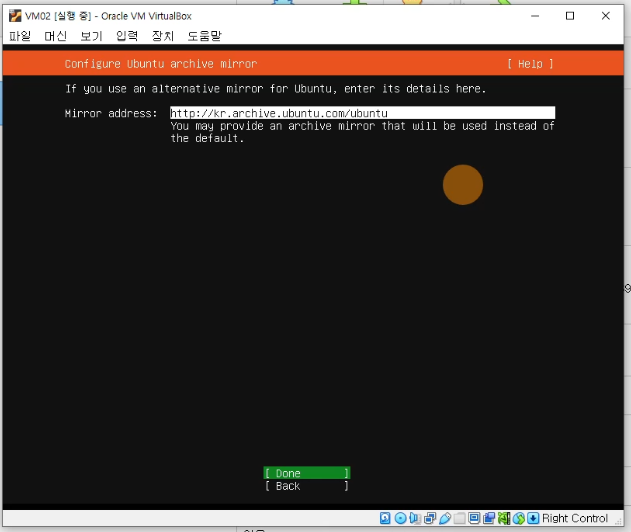Click the 'Mirror address:' label
This screenshot has height=532, width=631.
(x=111, y=113)
